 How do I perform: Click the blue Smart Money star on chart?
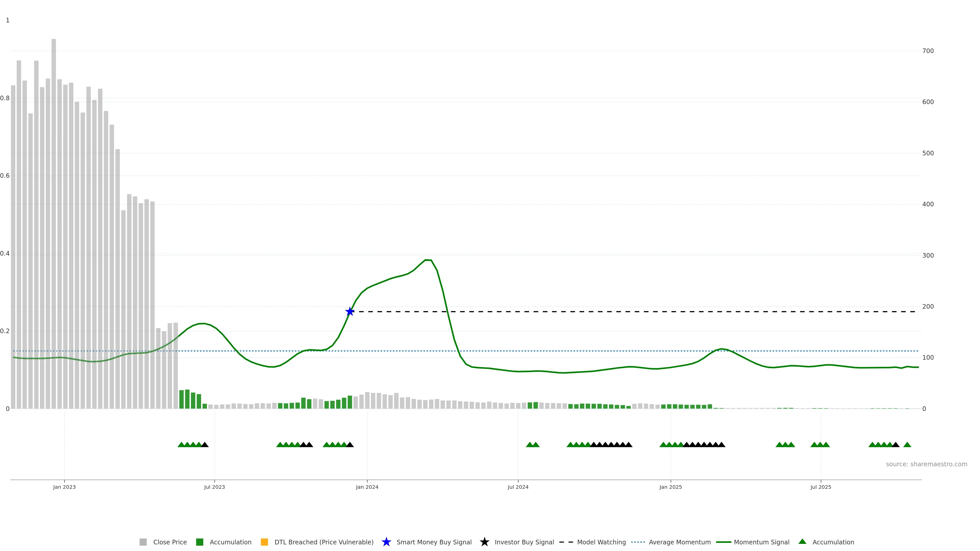pos(350,312)
